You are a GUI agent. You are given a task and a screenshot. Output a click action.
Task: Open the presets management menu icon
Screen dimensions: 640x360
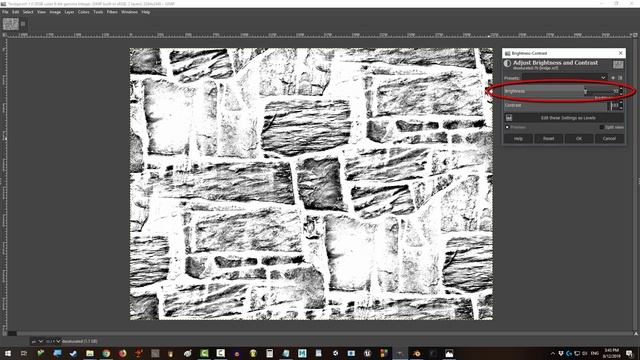[620, 78]
